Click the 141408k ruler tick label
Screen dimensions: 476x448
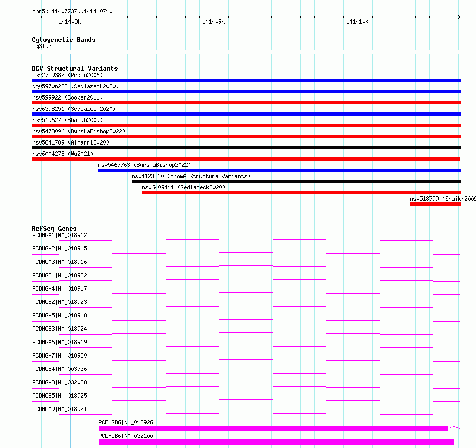point(70,21)
